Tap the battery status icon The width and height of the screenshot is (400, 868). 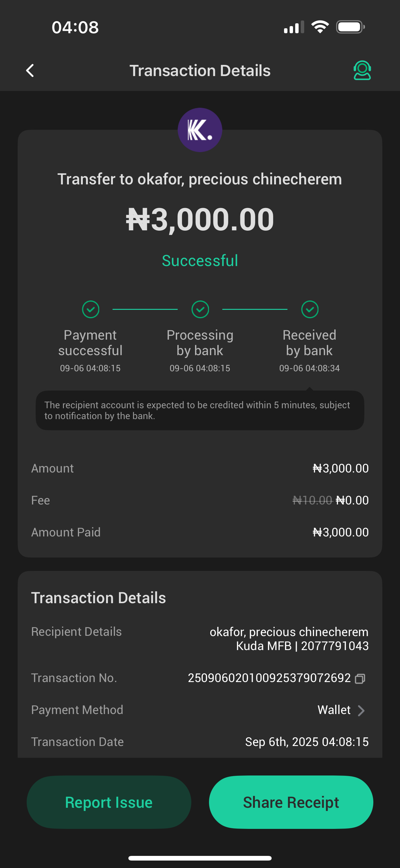tap(350, 27)
